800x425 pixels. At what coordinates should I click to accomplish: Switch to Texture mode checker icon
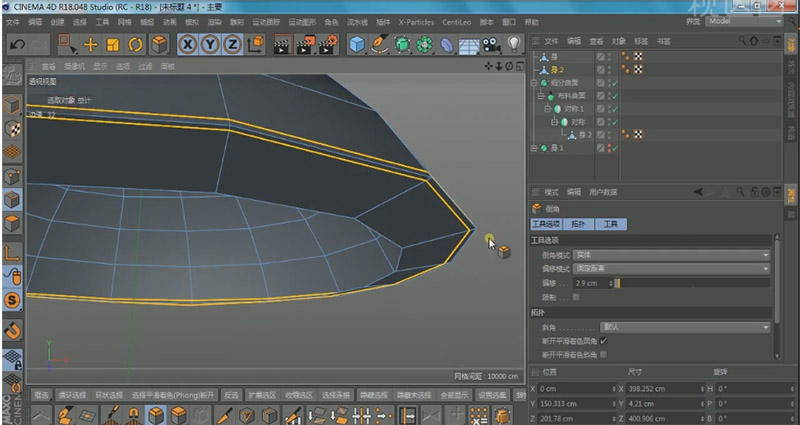pos(12,129)
